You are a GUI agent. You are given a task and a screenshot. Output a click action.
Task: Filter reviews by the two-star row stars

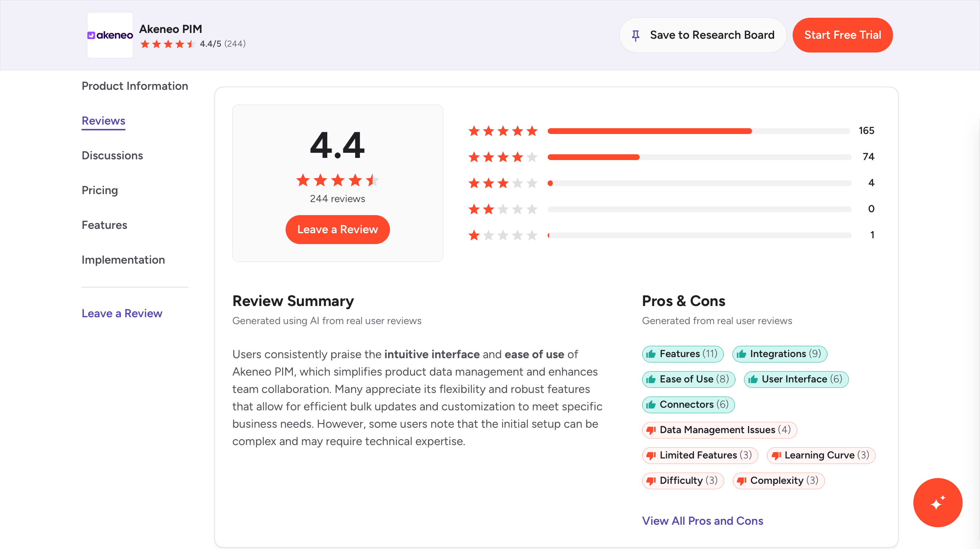[x=503, y=209]
